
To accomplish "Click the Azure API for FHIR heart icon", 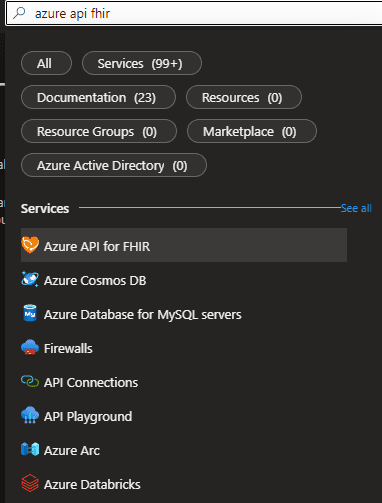I will click(30, 245).
